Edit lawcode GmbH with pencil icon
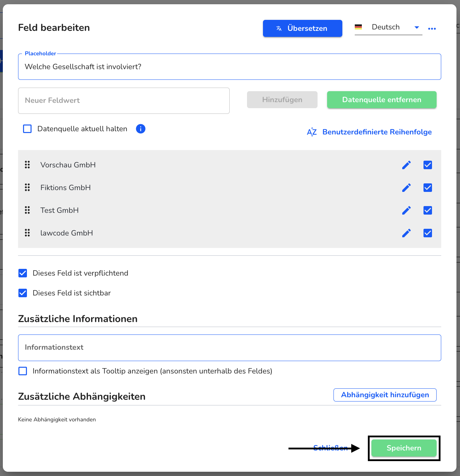Image resolution: width=460 pixels, height=476 pixels. click(x=406, y=233)
